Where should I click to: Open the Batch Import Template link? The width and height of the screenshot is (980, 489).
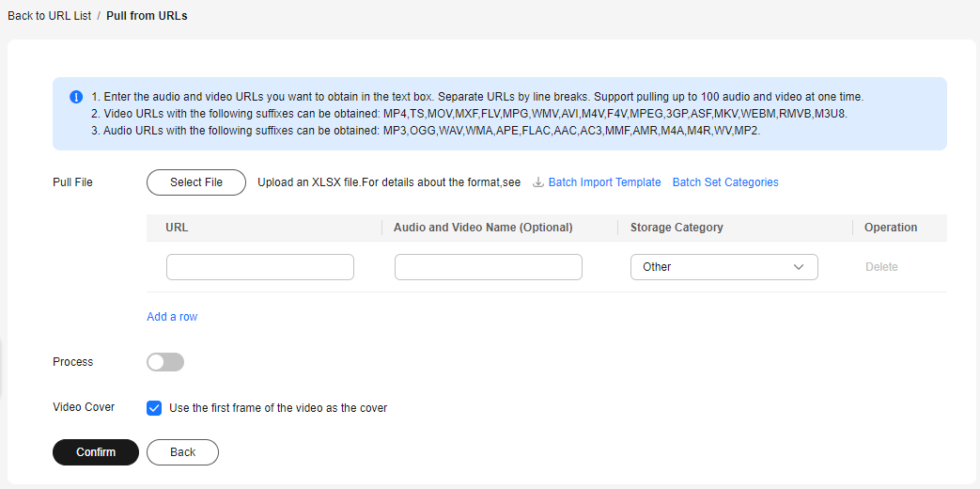(604, 182)
